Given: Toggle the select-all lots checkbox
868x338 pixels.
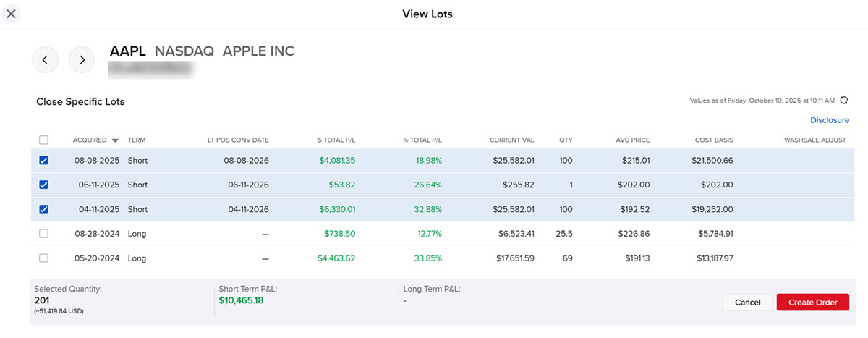Looking at the screenshot, I should pos(43,140).
